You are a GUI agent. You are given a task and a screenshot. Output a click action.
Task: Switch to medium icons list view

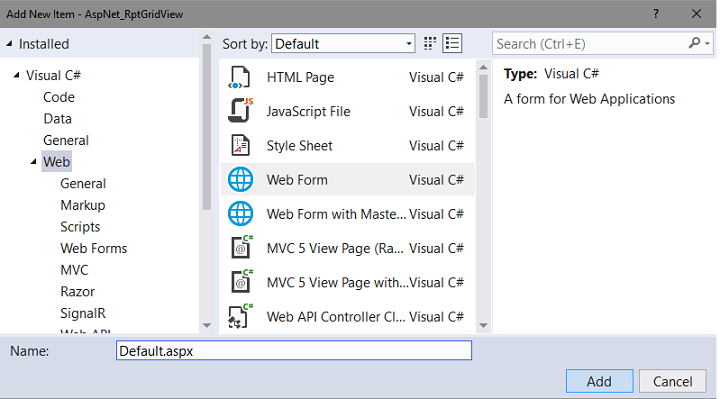point(452,44)
